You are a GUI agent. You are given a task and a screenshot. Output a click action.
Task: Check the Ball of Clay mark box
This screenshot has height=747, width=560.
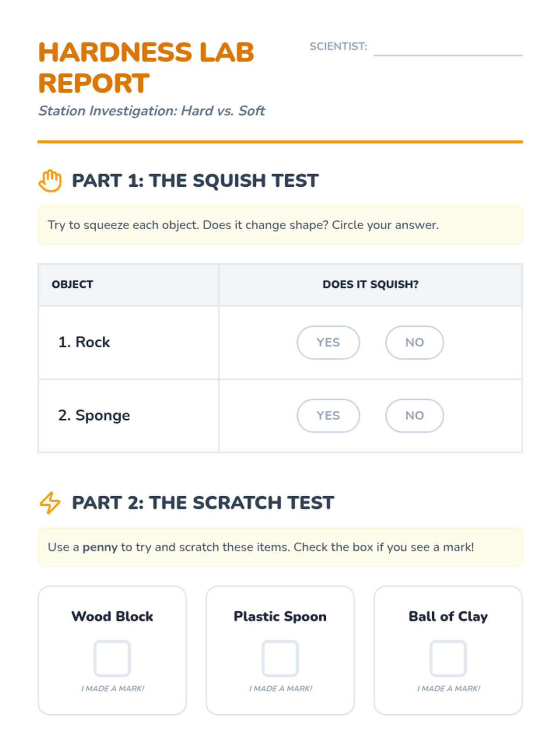(x=448, y=658)
